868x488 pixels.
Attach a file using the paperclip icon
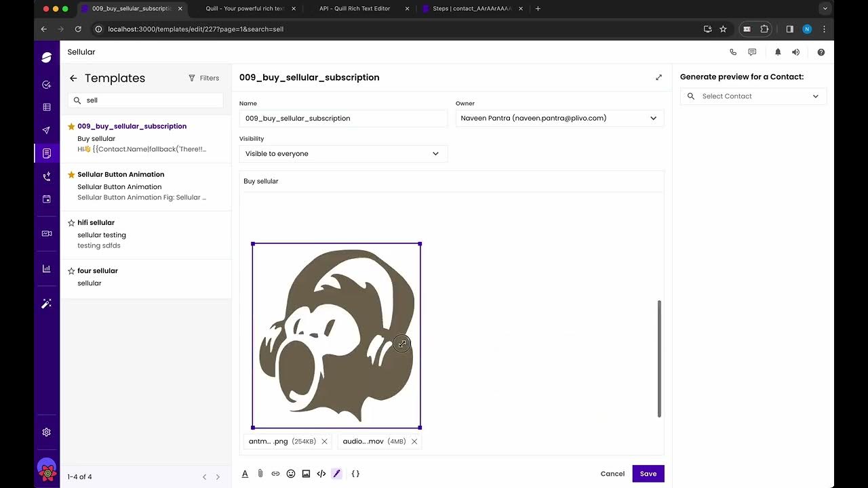[x=260, y=474]
